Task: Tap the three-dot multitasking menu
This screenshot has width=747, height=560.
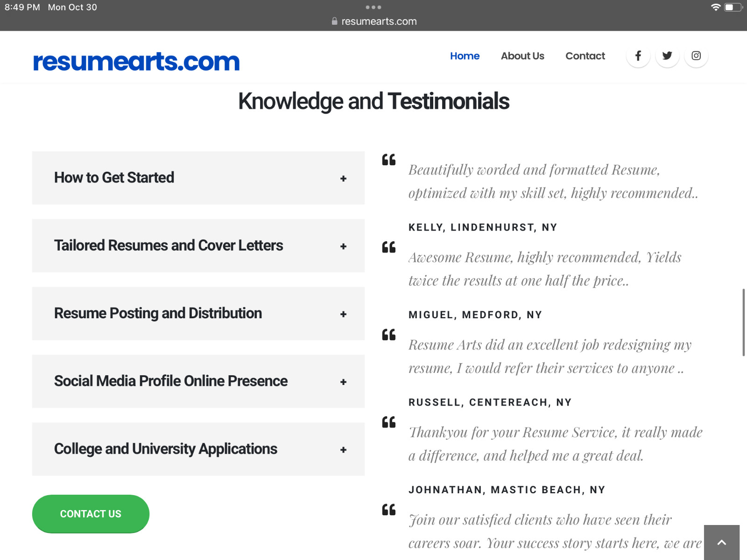Action: [373, 7]
